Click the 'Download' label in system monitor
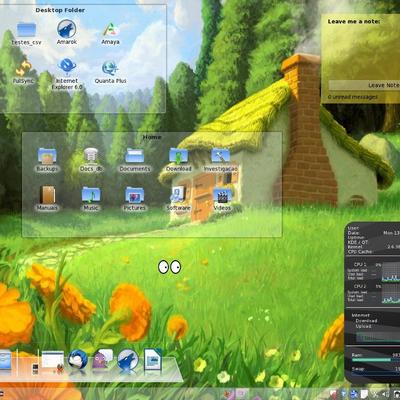Image resolution: width=400 pixels, height=400 pixels. (x=366, y=321)
